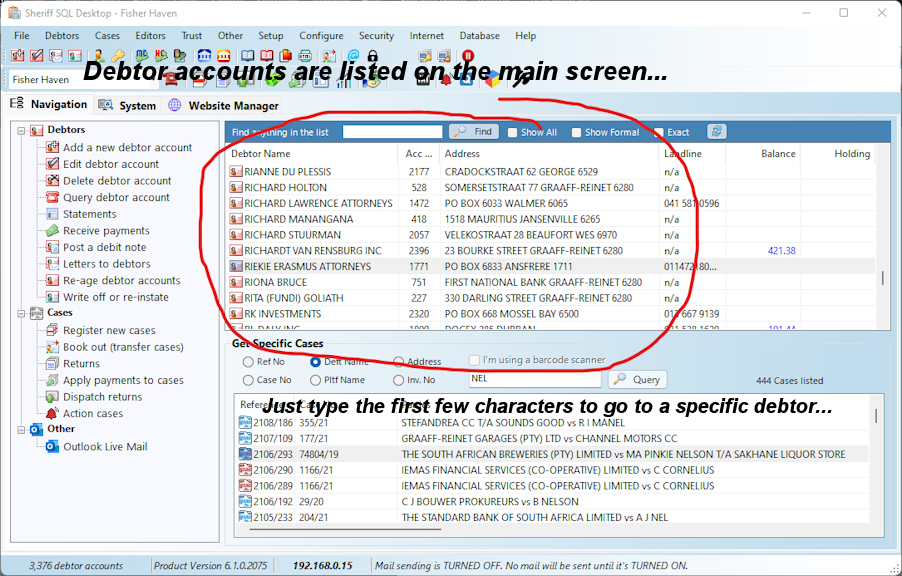
Task: Click the blue @ email toolbar icon
Action: (x=353, y=56)
